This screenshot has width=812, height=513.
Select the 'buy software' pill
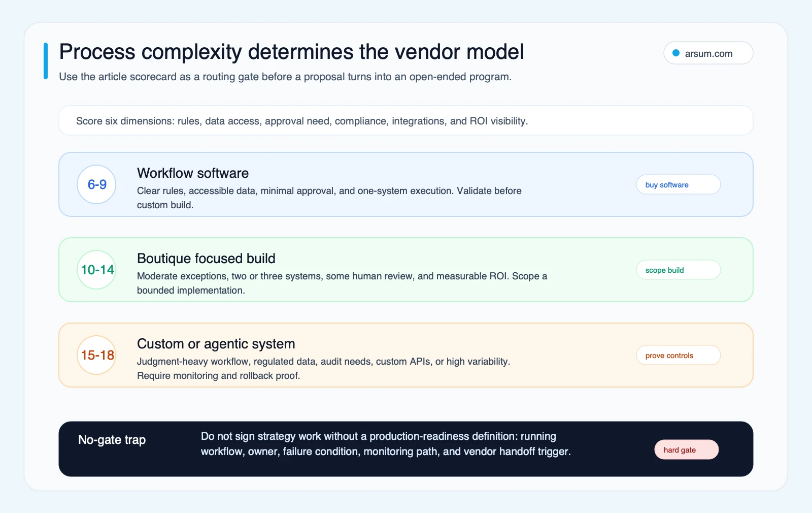(678, 184)
